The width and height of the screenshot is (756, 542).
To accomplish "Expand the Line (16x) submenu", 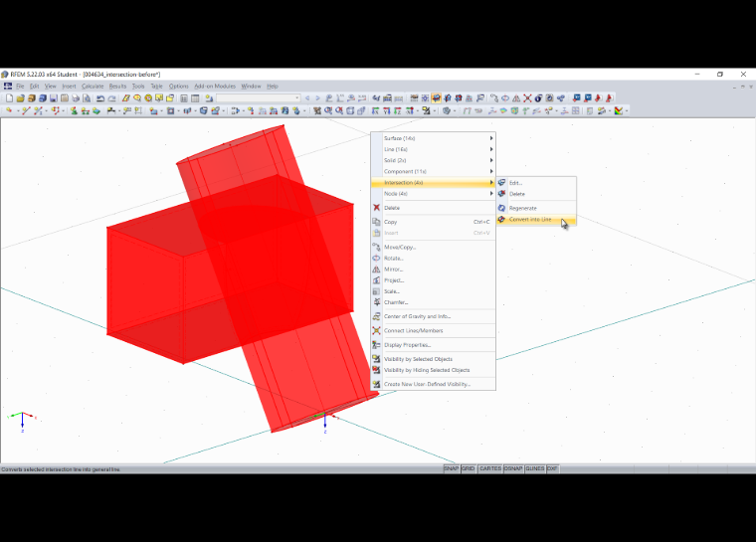I will click(x=433, y=149).
